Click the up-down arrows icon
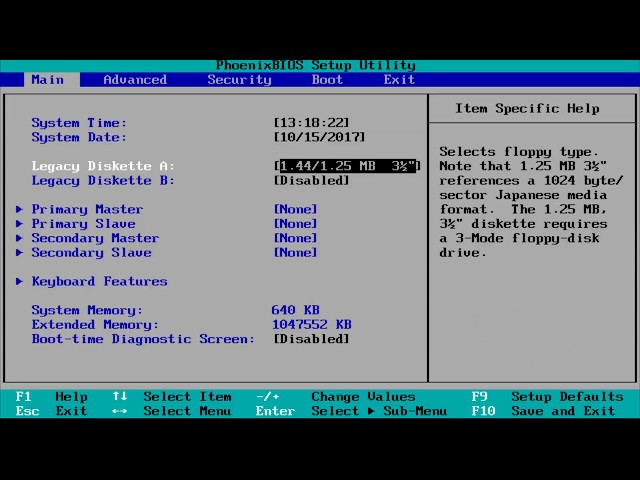Viewport: 640px width, 480px height. 120,396
